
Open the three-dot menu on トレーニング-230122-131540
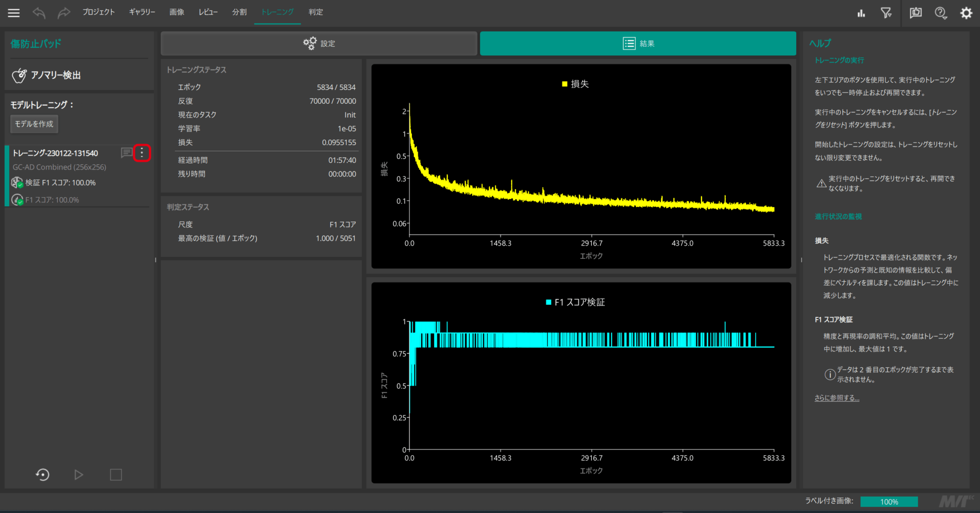point(142,153)
